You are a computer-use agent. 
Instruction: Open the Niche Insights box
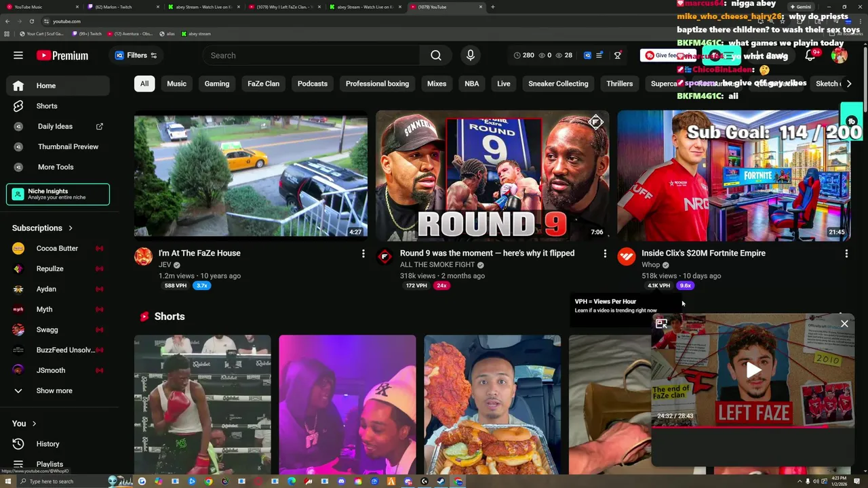(x=58, y=195)
